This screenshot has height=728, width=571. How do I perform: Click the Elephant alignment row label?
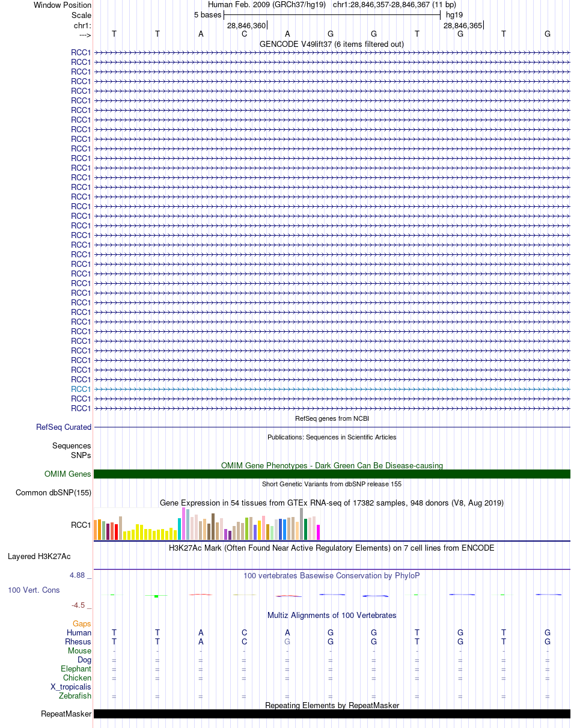coord(76,669)
